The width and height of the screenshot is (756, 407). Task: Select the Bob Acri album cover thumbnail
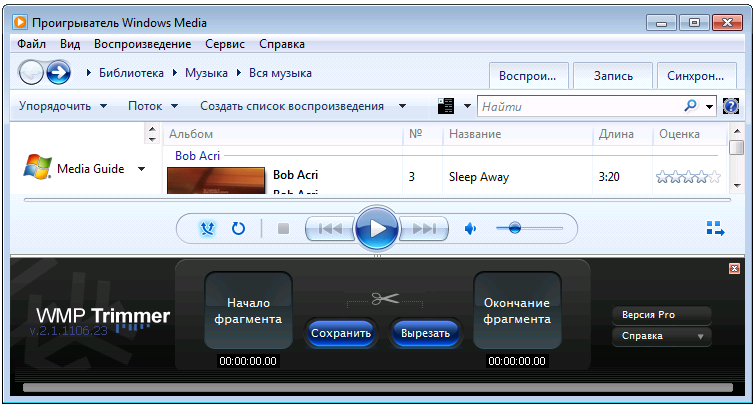point(216,180)
